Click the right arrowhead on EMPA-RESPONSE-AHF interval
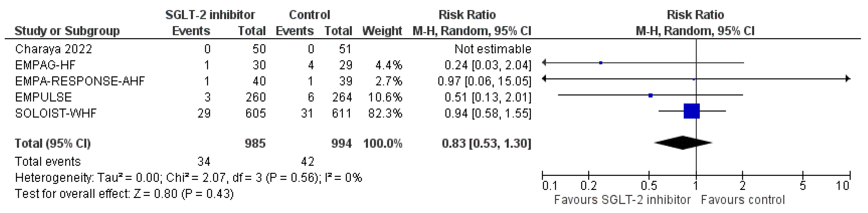Image resolution: width=868 pixels, height=213 pixels. pos(848,79)
